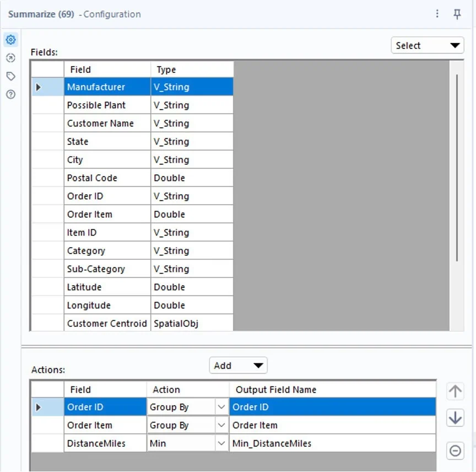Screen dimensions: 476x472
Task: Remove selected action with minus icon
Action: pyautogui.click(x=455, y=450)
